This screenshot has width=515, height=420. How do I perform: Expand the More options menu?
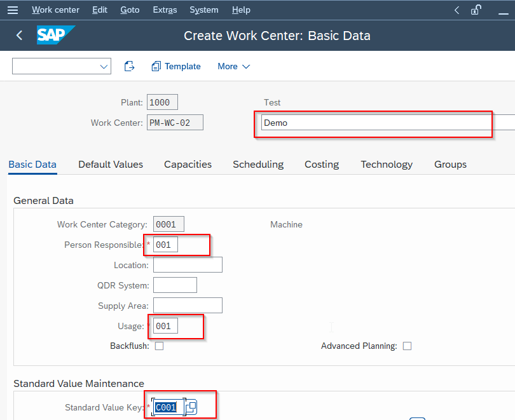233,66
